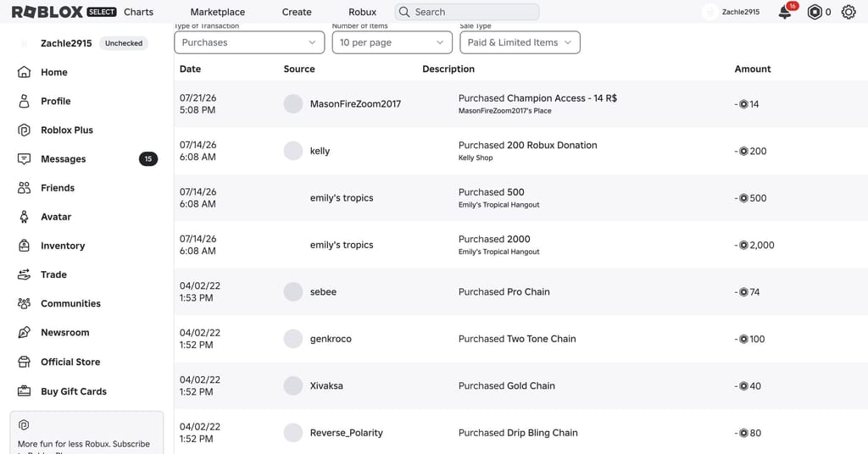Screen dimensions: 868x454
Task: Click 'MasonFireZoom2017's Place' subtitle
Action: click(505, 111)
